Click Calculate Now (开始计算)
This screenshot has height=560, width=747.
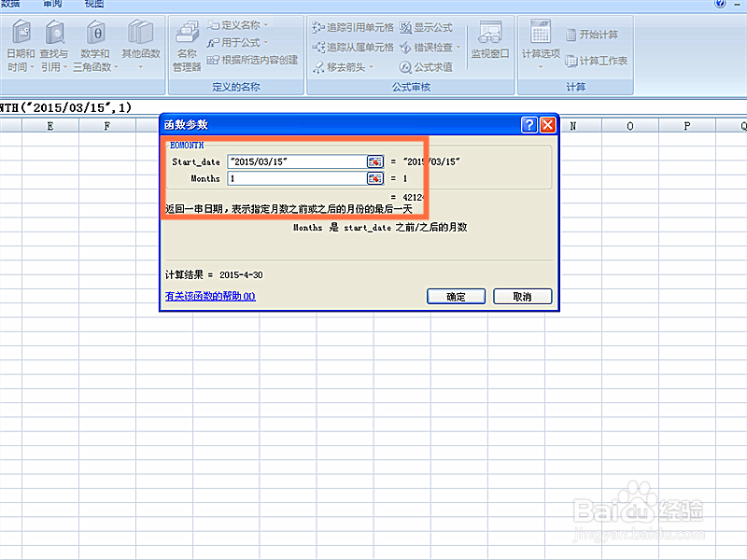[592, 35]
